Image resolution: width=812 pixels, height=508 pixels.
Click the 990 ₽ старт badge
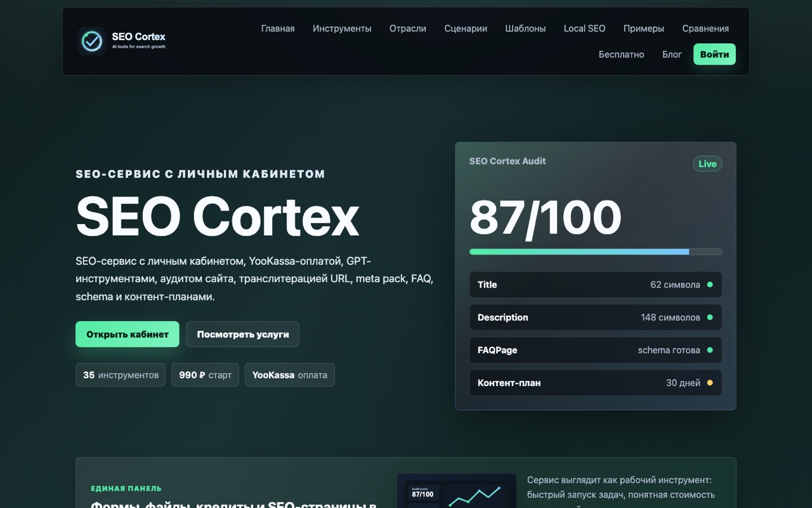[205, 375]
